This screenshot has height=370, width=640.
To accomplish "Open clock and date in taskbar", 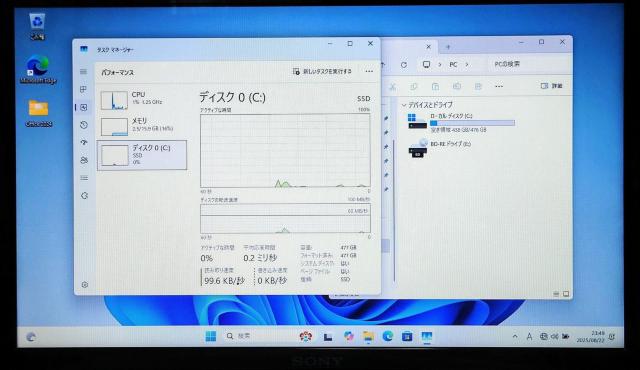I will tap(590, 337).
